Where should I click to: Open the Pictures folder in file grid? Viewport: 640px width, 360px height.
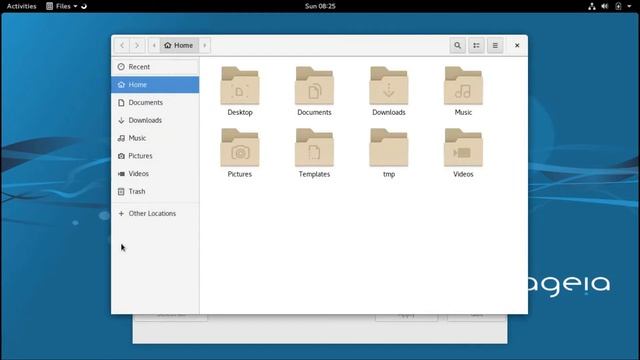click(x=240, y=148)
